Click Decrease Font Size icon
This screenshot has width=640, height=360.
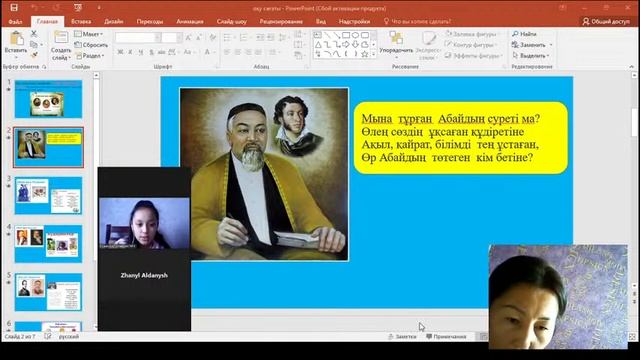point(198,38)
